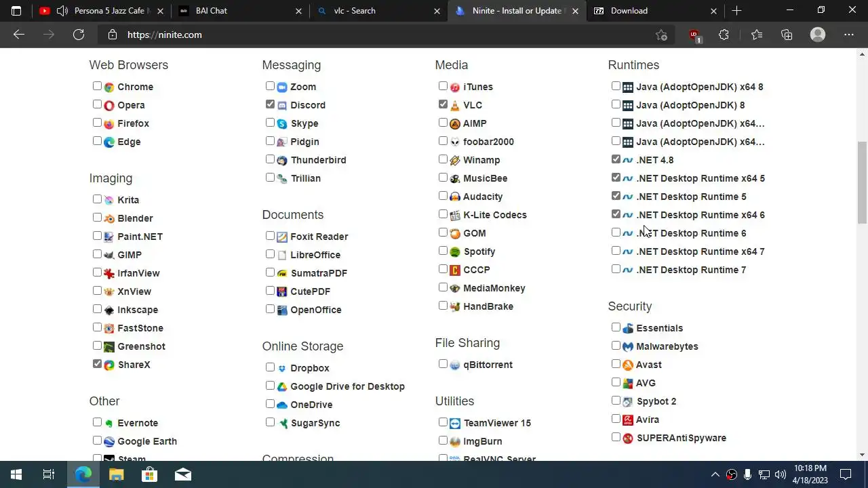Image resolution: width=868 pixels, height=488 pixels.
Task: Uncheck the .NET 4.8 checkbox
Action: pos(616,159)
